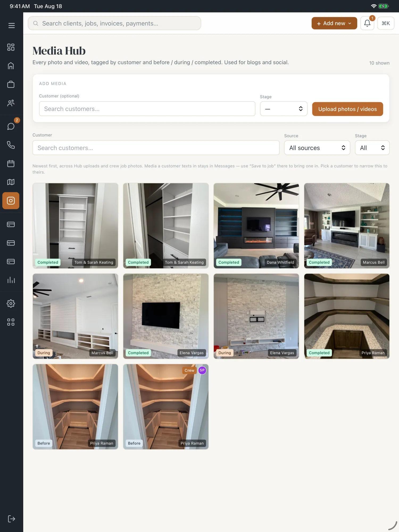Click the Wi-Fi status icon
The width and height of the screenshot is (399, 532).
pos(373,6)
